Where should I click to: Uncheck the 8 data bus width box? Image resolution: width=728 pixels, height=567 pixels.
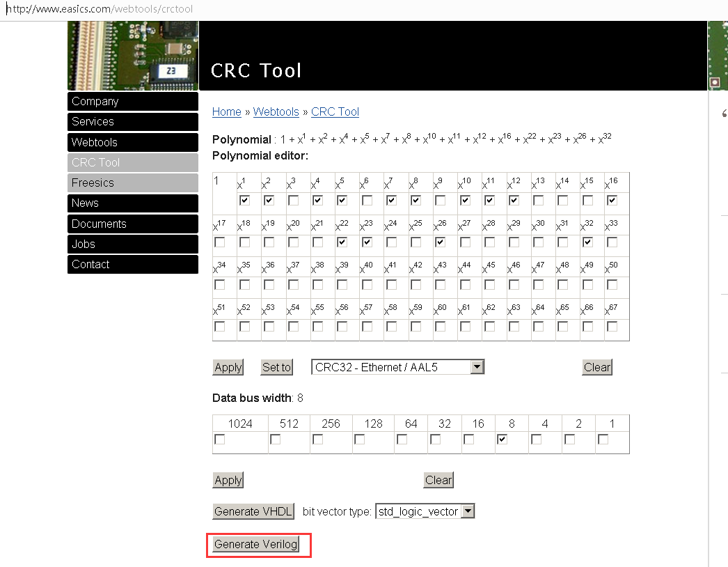tap(502, 440)
